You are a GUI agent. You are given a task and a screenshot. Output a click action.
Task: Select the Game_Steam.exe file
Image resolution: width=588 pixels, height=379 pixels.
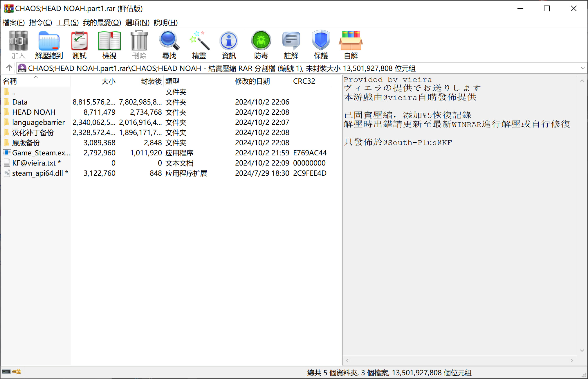point(41,153)
